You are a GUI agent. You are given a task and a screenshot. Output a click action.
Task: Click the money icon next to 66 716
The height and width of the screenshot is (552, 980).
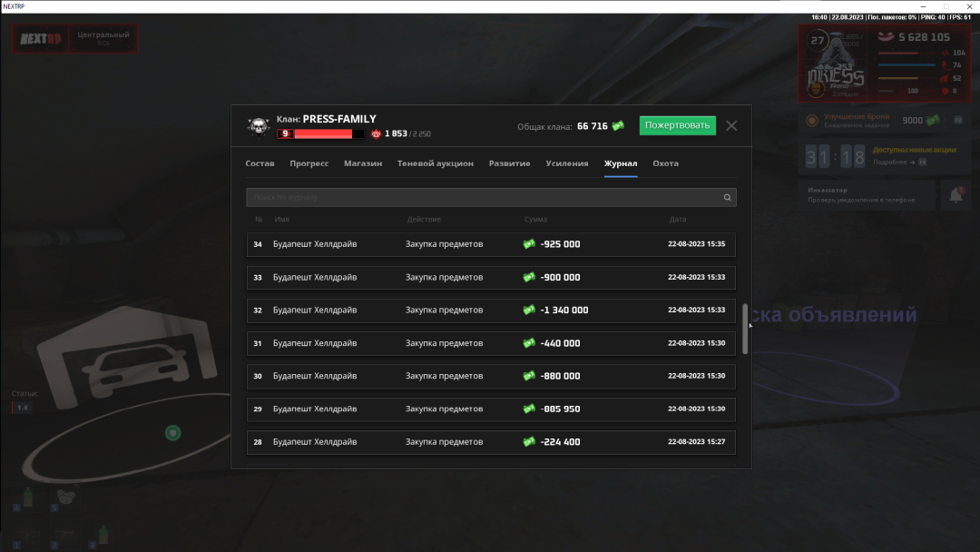[618, 125]
